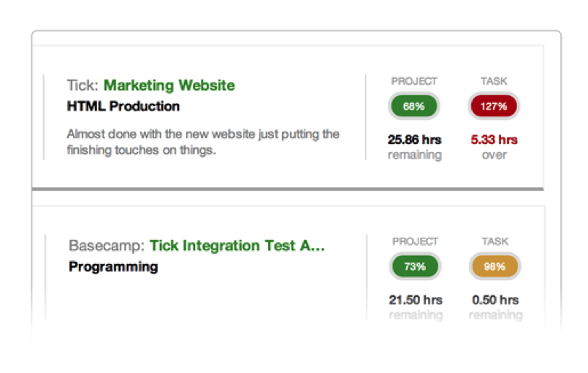Open the Marketing Website project link
Viewport: 588px width, 373px height.
point(169,86)
